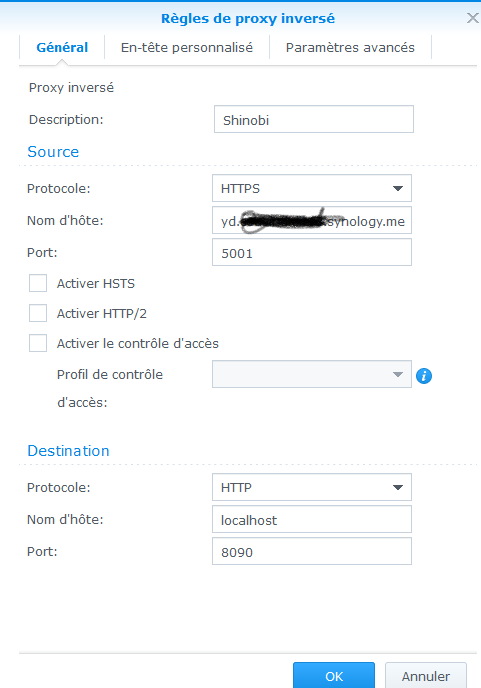Click the Source dropdown arrow next to HTTPS
The height and width of the screenshot is (688, 481).
click(398, 189)
